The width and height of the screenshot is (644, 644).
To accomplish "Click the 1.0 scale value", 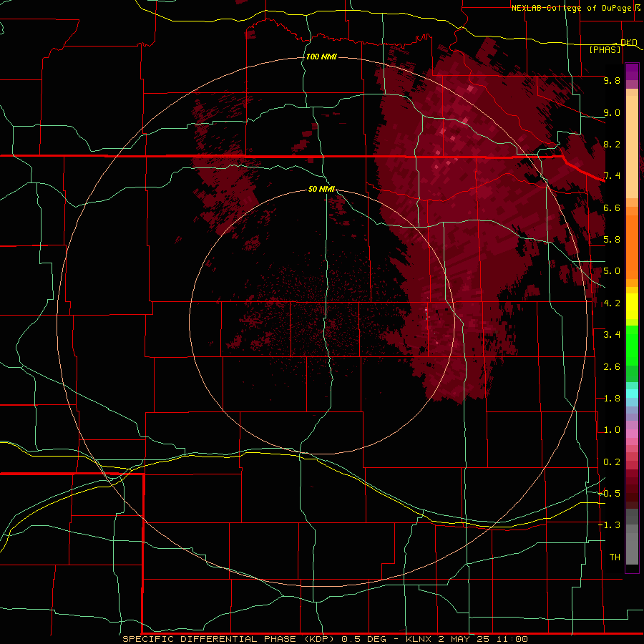I will [612, 430].
